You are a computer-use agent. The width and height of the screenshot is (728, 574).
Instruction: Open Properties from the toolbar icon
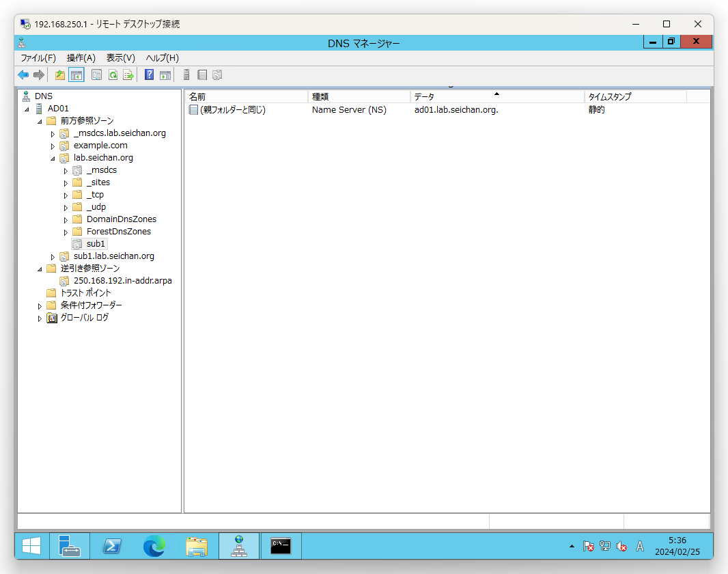click(97, 75)
